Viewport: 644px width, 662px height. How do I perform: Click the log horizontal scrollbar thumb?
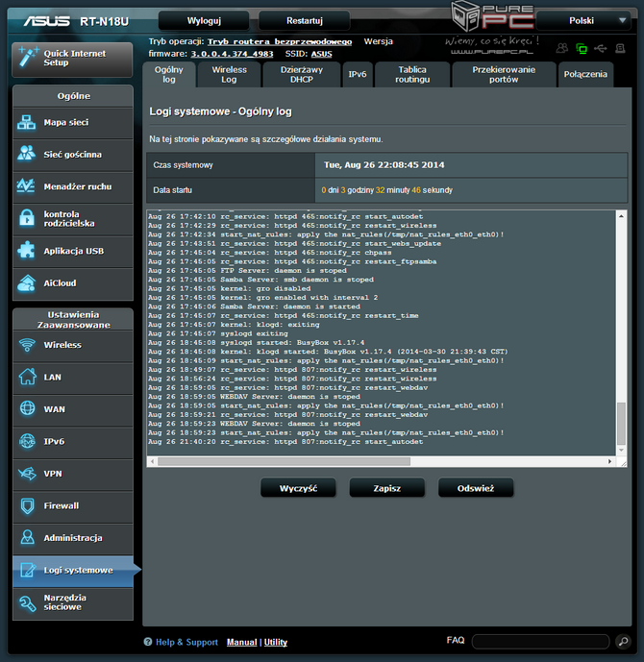coord(284,461)
